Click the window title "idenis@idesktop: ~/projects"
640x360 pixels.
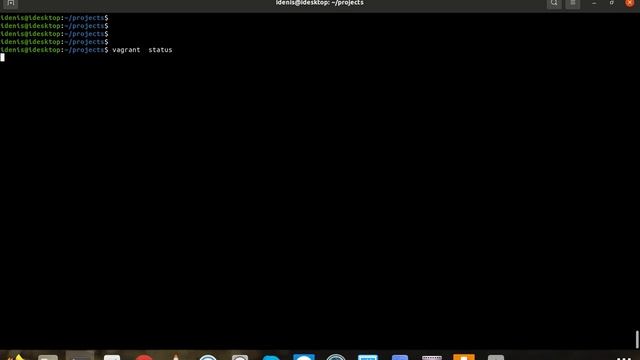click(320, 3)
